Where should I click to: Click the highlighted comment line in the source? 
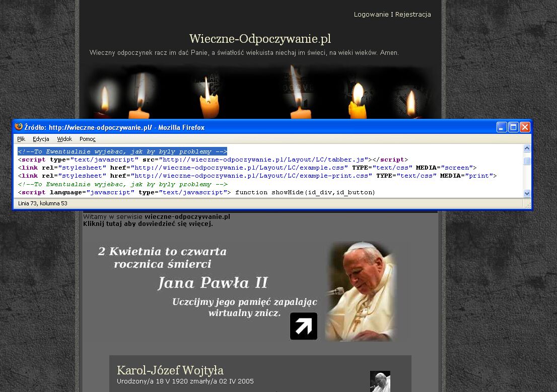[122, 151]
